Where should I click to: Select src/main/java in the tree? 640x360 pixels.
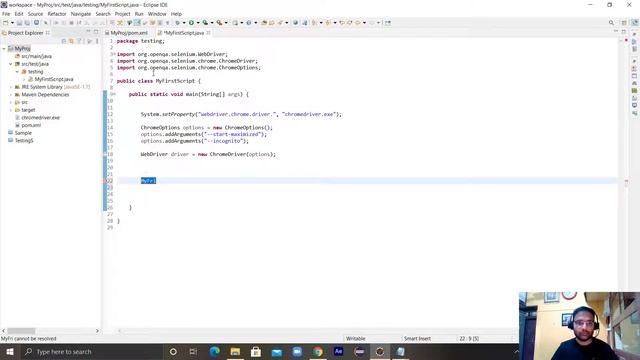pos(36,56)
